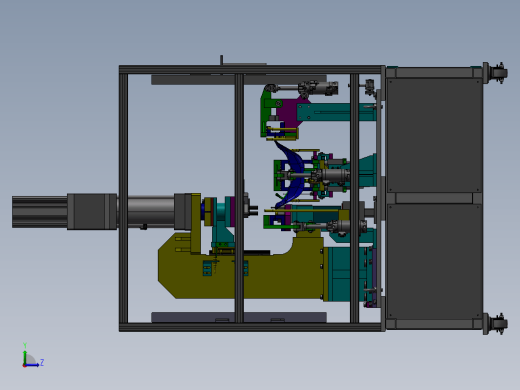Select the lower dark cabinet panel
This screenshot has height=390, width=520.
434,262
